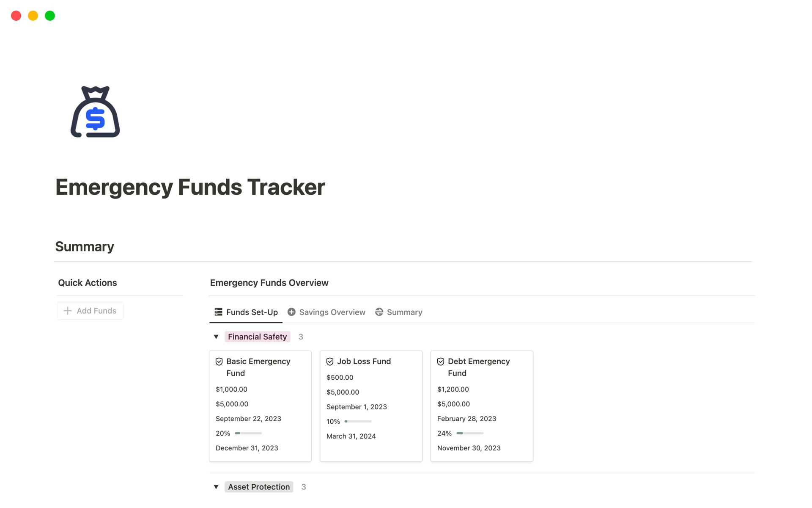Click the Debt Emergency Fund 24% progress bar

point(470,433)
